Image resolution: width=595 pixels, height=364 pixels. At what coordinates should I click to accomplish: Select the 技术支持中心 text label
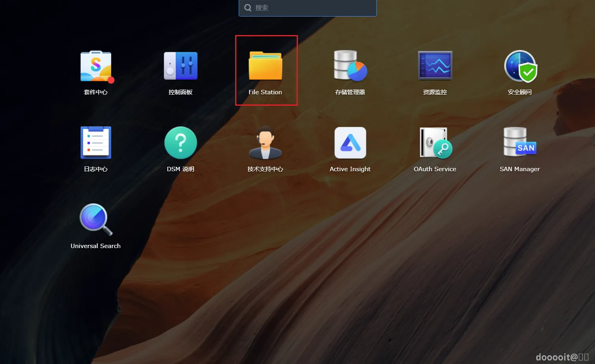265,169
